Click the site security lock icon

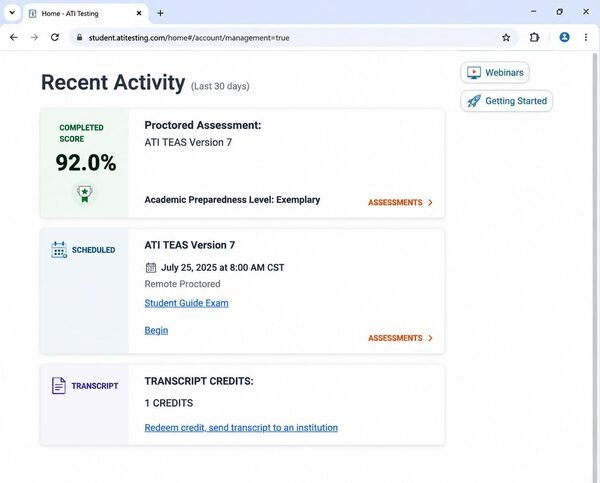(79, 37)
